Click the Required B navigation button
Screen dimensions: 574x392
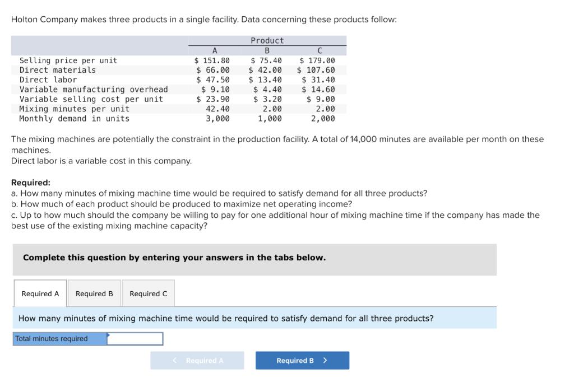coord(302,360)
